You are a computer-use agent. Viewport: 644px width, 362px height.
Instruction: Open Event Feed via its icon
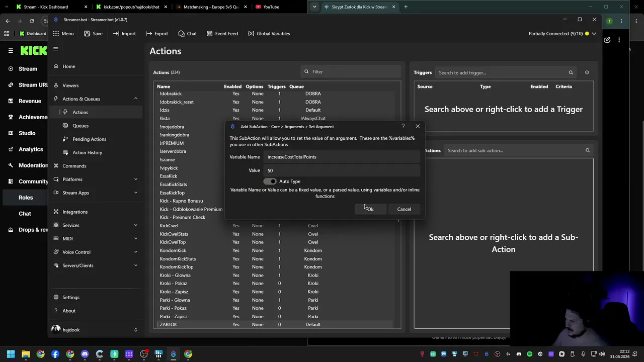tap(209, 34)
